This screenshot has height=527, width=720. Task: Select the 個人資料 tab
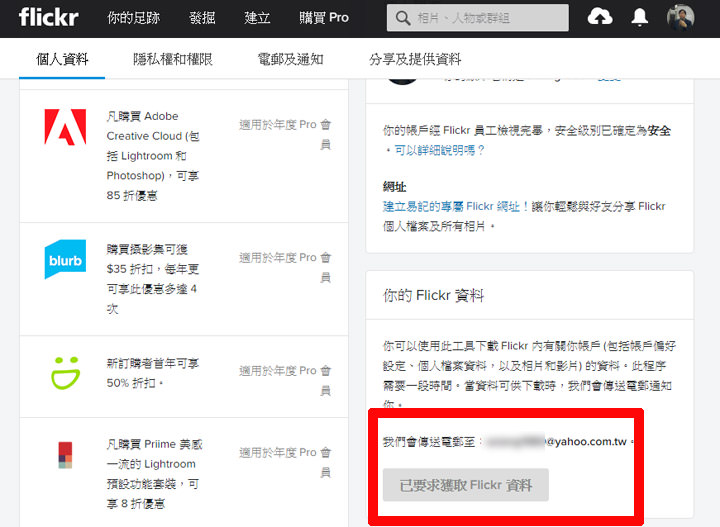[62, 59]
